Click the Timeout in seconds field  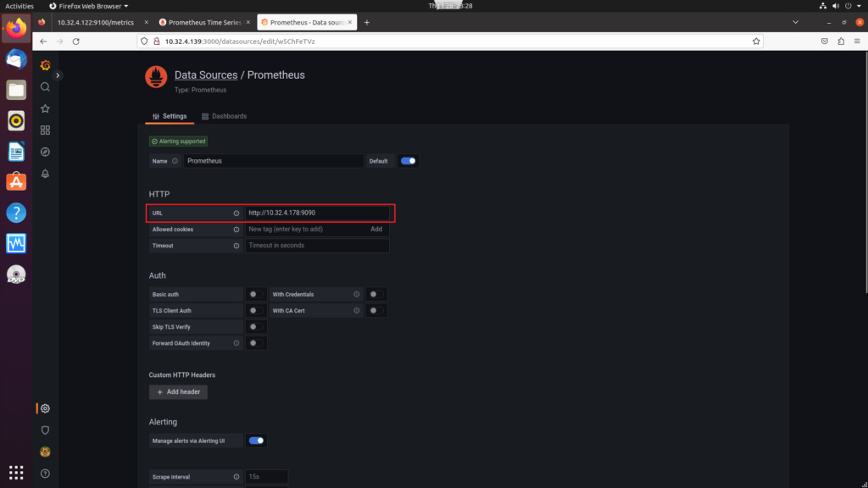(317, 246)
